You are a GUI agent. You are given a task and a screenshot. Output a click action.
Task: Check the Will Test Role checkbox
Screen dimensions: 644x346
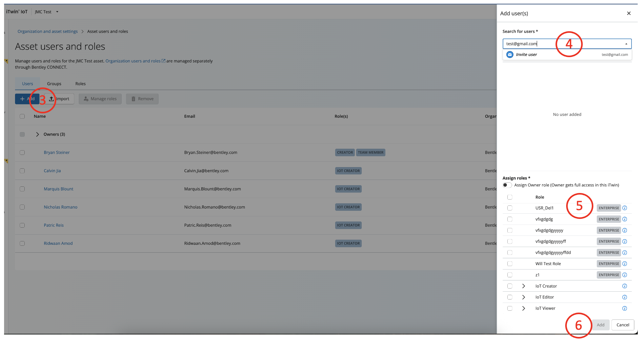(510, 264)
